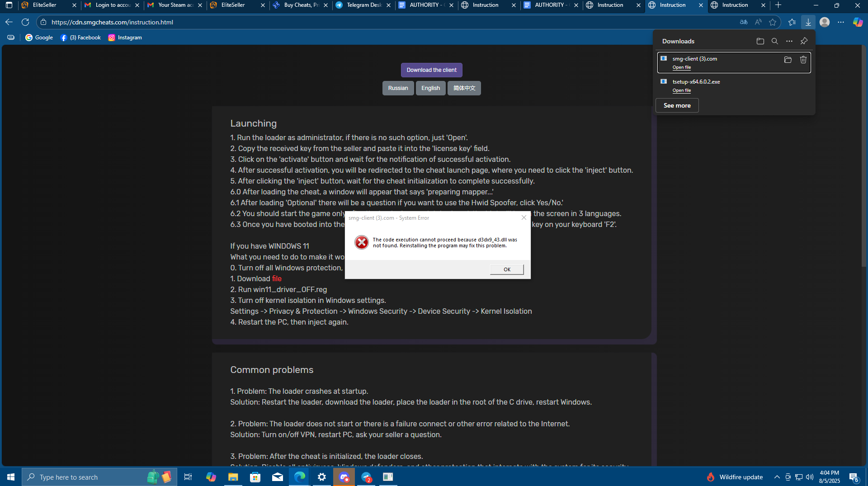Screen dimensions: 868x486
Task: Open downloads folder icon in Downloads panel
Action: click(x=759, y=41)
